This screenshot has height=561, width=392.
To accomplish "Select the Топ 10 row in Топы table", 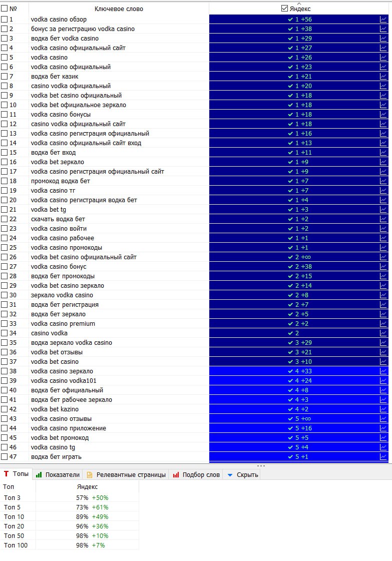I will tap(70, 516).
